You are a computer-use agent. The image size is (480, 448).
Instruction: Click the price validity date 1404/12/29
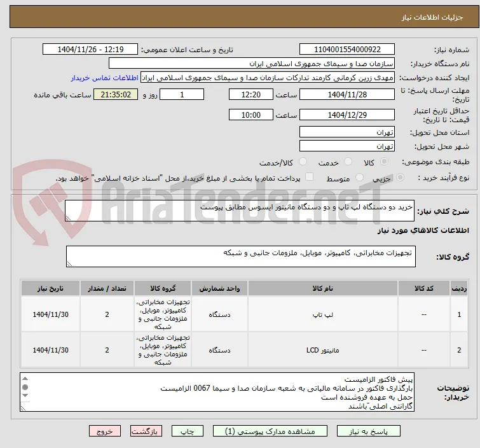pos(347,115)
